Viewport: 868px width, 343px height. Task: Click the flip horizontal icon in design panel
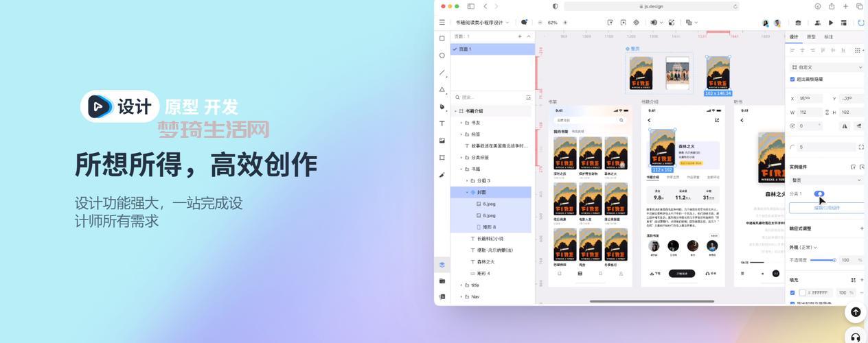tap(845, 126)
